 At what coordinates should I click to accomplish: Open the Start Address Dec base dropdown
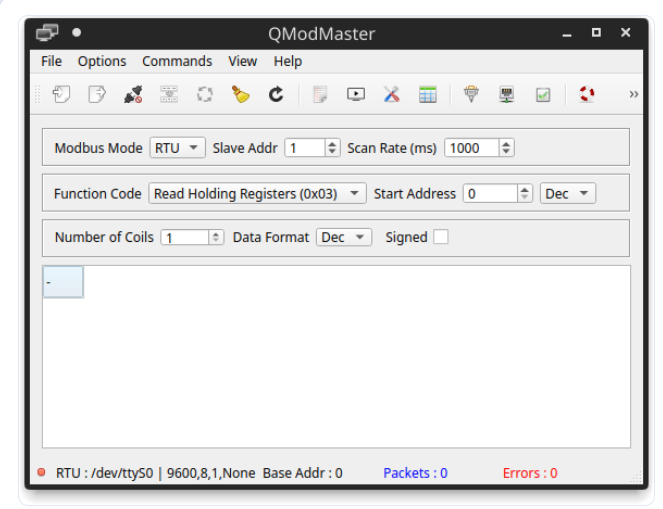coord(567,194)
